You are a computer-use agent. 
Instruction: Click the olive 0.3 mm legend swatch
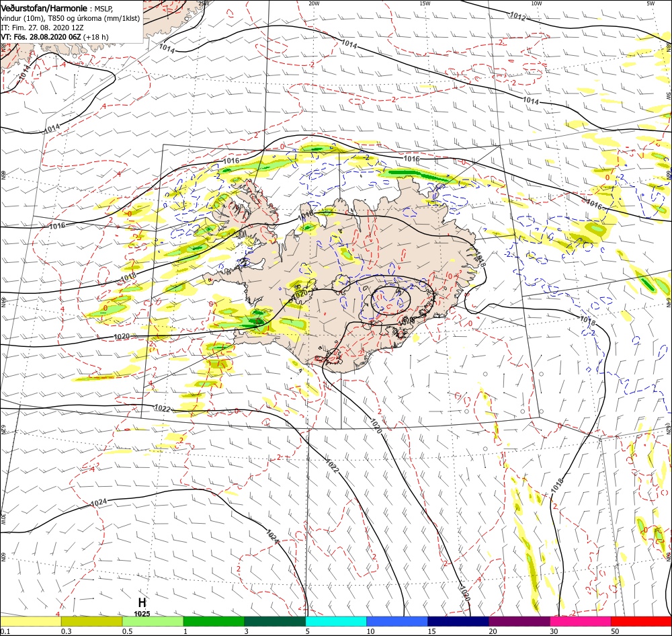[x=91, y=621]
